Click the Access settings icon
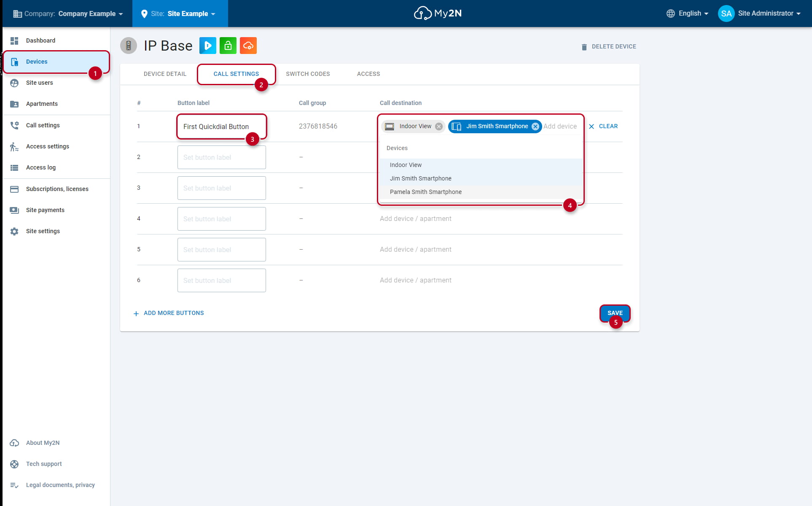Viewport: 812px width, 506px height. tap(14, 146)
